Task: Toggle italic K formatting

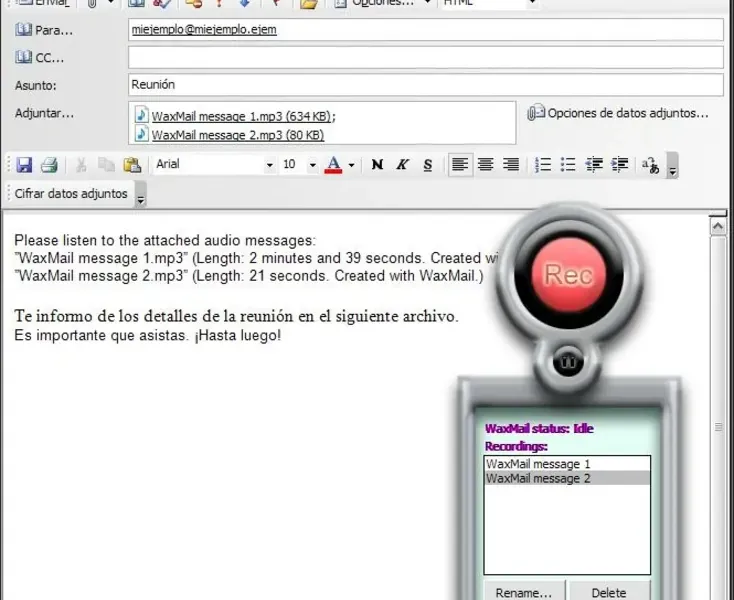Action: 402,165
